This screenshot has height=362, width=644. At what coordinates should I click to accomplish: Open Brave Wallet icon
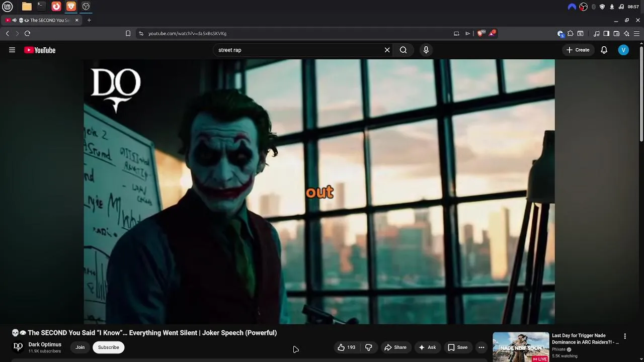tap(616, 33)
